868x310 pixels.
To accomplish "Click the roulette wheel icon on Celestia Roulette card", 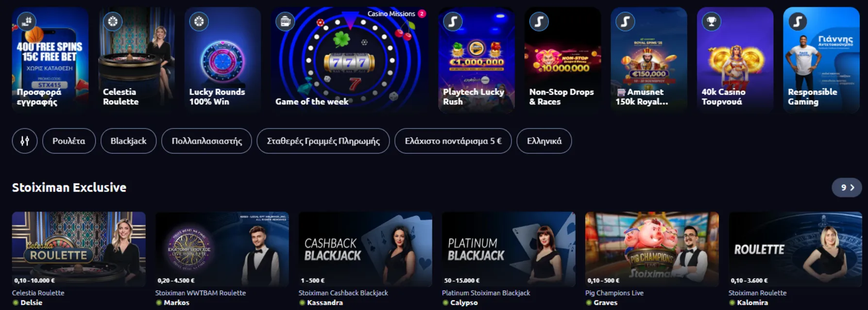I will click(113, 21).
